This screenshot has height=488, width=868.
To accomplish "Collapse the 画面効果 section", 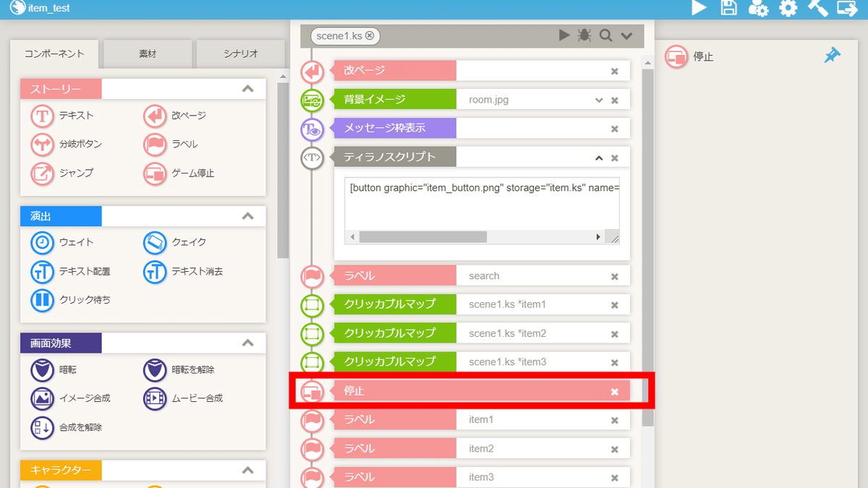I will [x=247, y=343].
